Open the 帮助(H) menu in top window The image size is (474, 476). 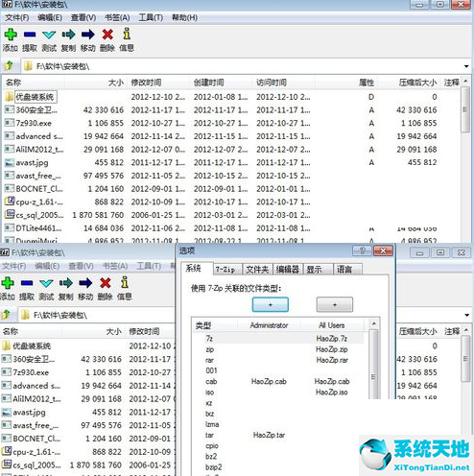[x=184, y=17]
